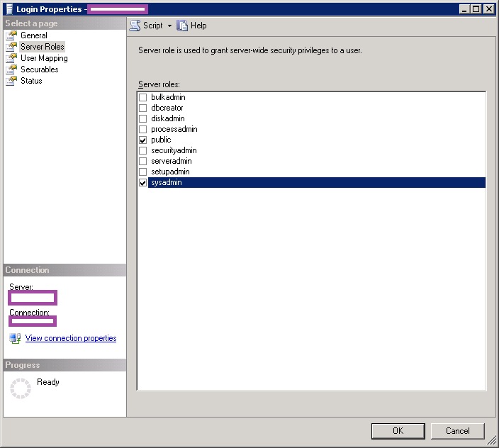Click the Server Roles page icon
499x448 pixels.
[11, 47]
